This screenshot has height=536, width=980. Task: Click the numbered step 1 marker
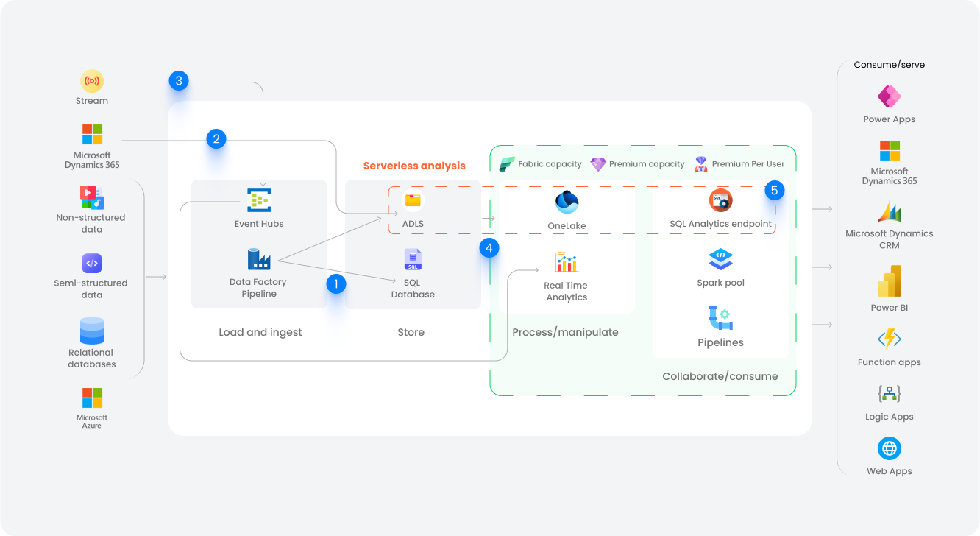(x=336, y=283)
